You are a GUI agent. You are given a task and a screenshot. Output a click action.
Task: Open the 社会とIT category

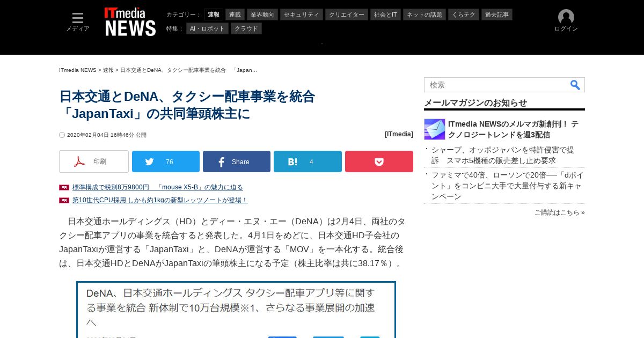386,14
